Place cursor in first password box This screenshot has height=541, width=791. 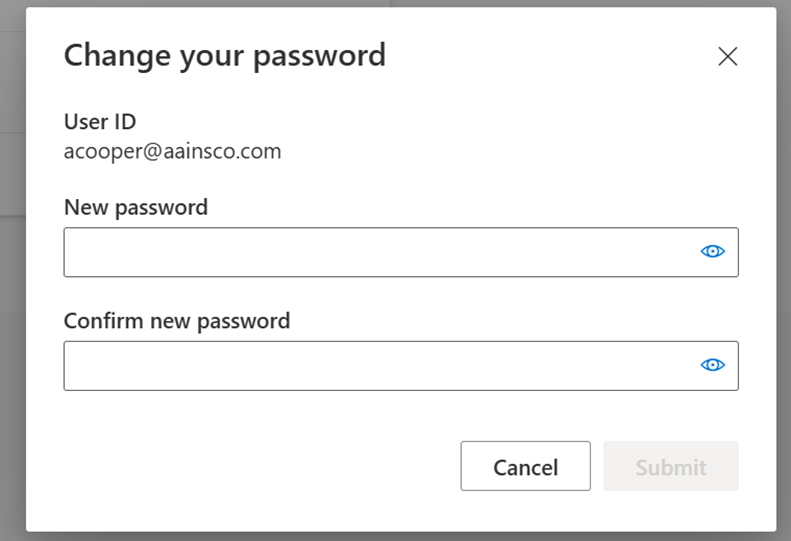(x=380, y=252)
